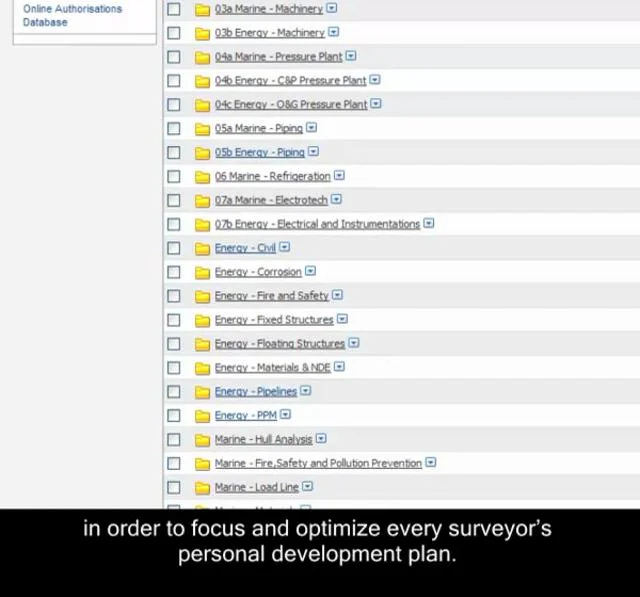Image resolution: width=640 pixels, height=597 pixels.
Task: Open the 05b Energy - Piping folder link
Action: tap(260, 153)
